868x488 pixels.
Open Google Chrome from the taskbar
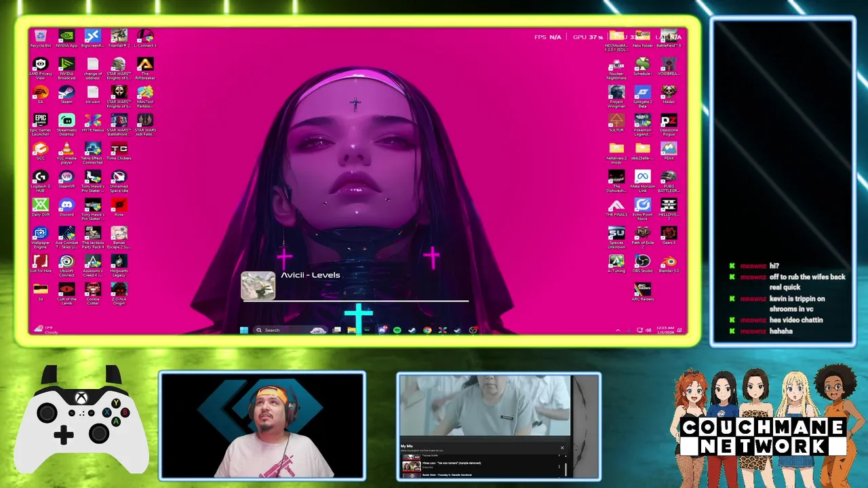(427, 330)
